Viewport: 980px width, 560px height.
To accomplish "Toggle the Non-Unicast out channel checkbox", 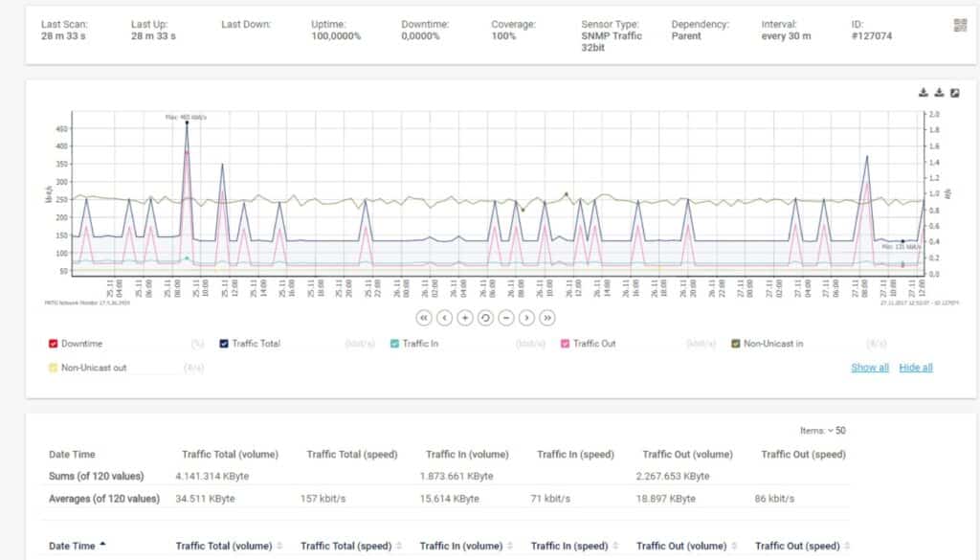I will (54, 368).
